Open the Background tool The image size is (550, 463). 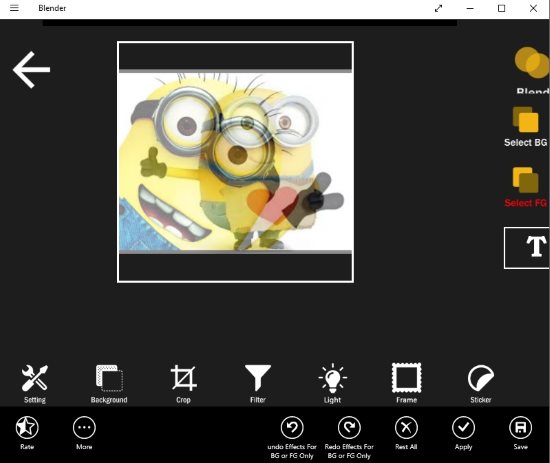(109, 384)
